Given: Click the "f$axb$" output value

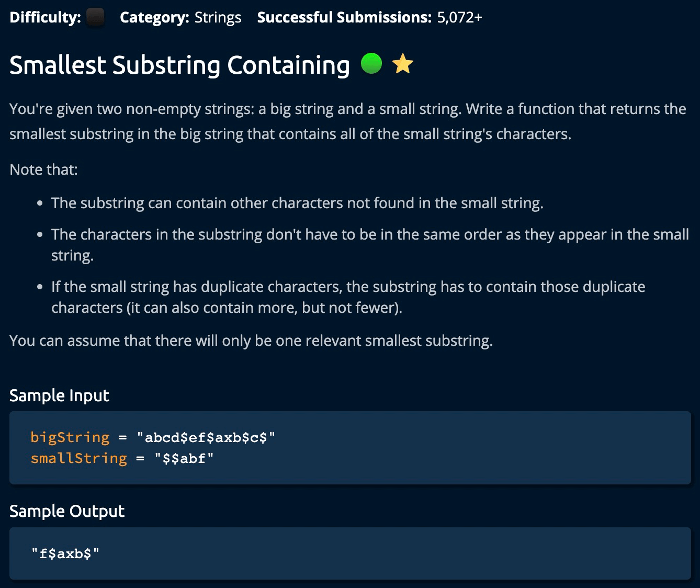Looking at the screenshot, I should [65, 553].
